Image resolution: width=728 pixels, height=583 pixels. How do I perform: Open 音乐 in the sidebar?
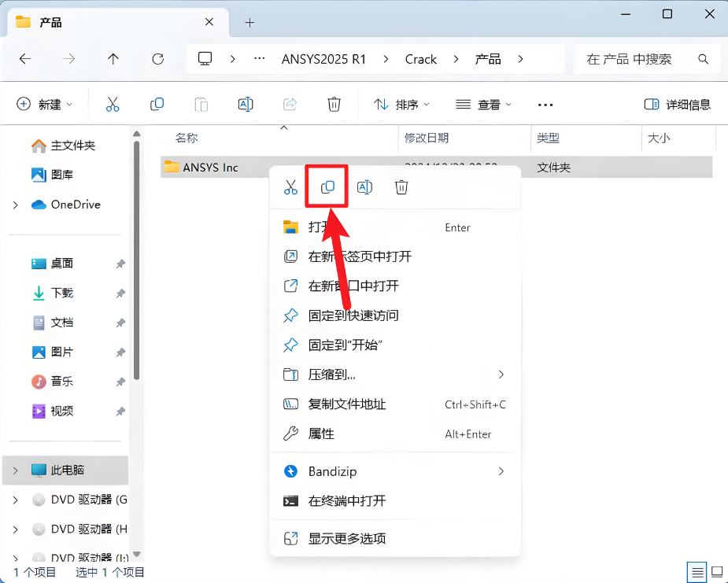click(x=53, y=382)
